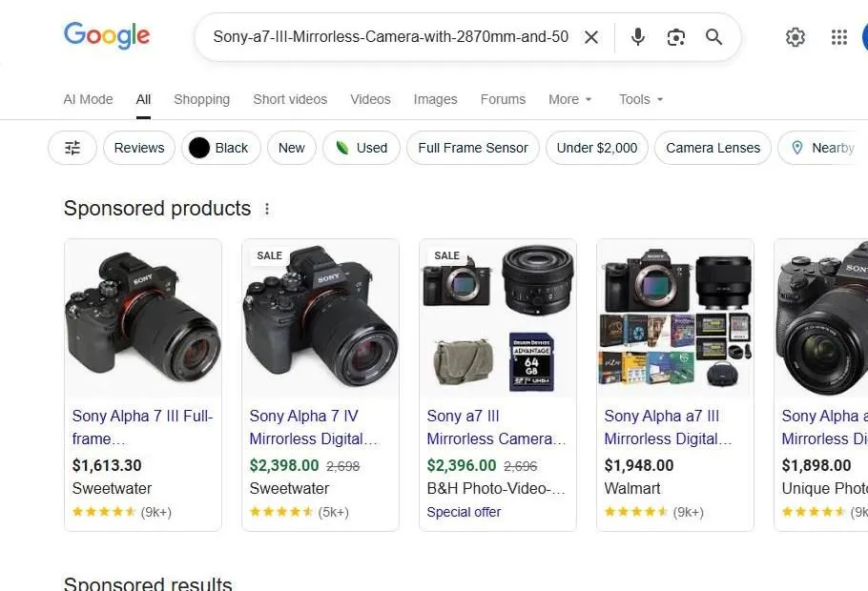
Task: Open all filters sliders icon
Action: [72, 148]
